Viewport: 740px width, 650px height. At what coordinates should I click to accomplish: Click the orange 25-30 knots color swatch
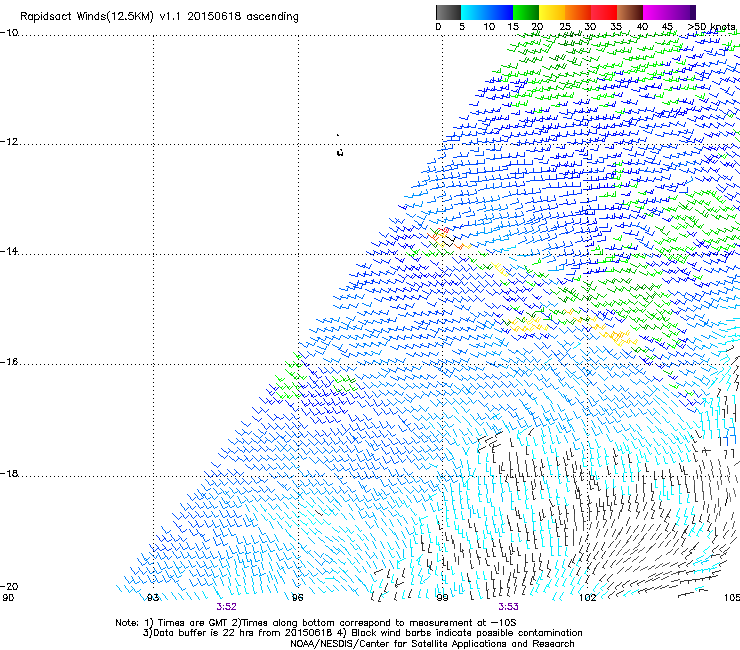click(x=578, y=12)
